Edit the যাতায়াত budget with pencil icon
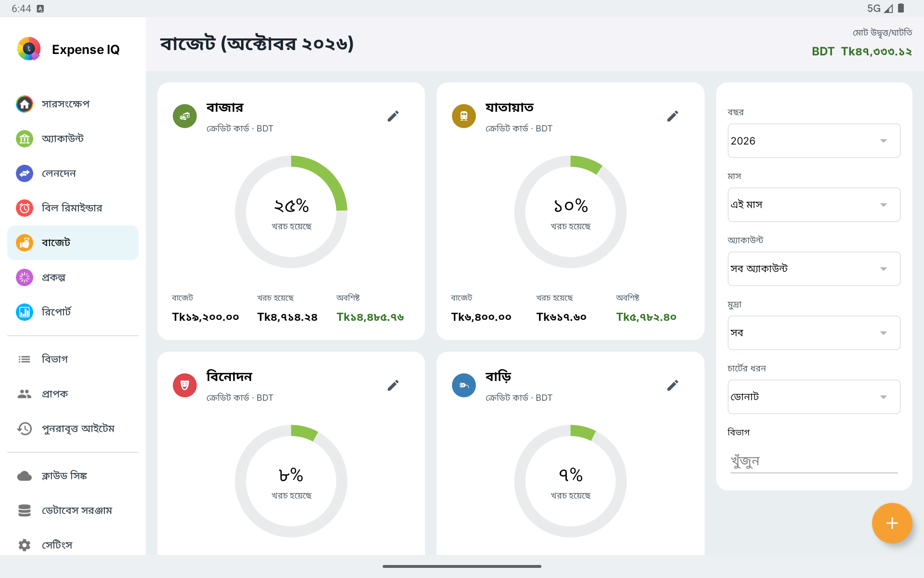This screenshot has height=578, width=924. coord(673,116)
